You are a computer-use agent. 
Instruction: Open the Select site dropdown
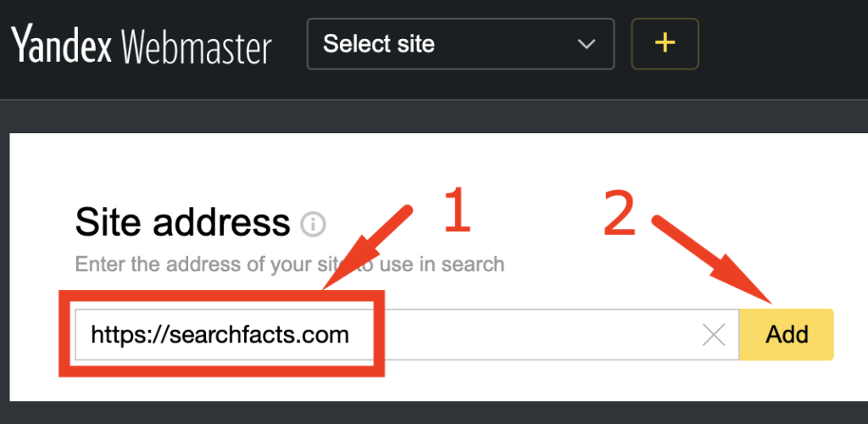(460, 44)
